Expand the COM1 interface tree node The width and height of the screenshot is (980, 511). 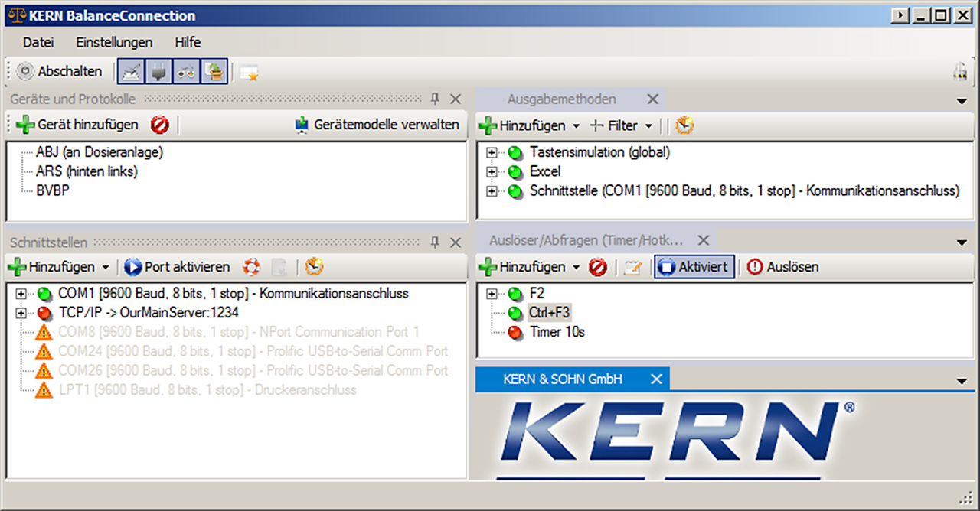(x=21, y=294)
